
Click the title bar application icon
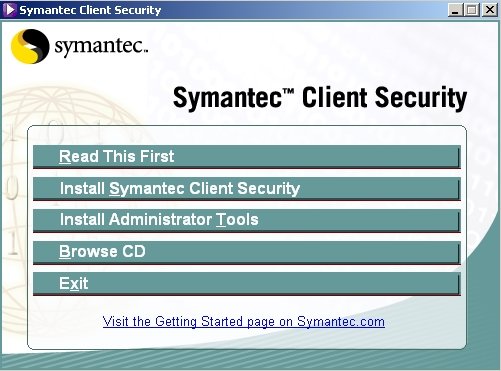(x=9, y=10)
